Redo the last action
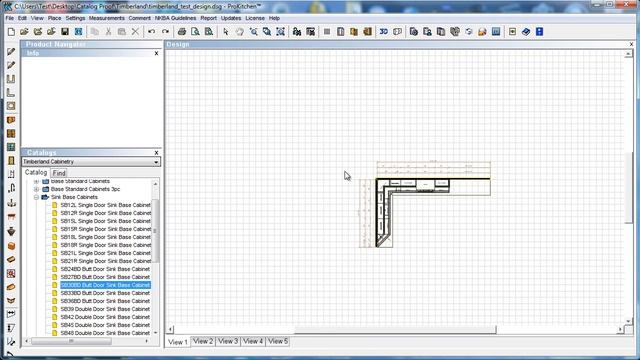Viewport: 640px width, 360px height. point(165,31)
